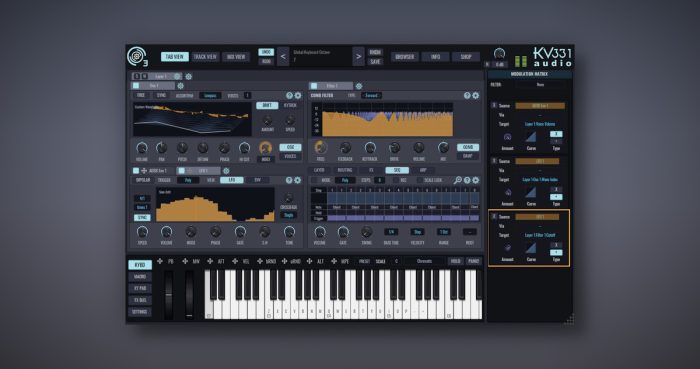Select the ROUTING tab

(345, 170)
